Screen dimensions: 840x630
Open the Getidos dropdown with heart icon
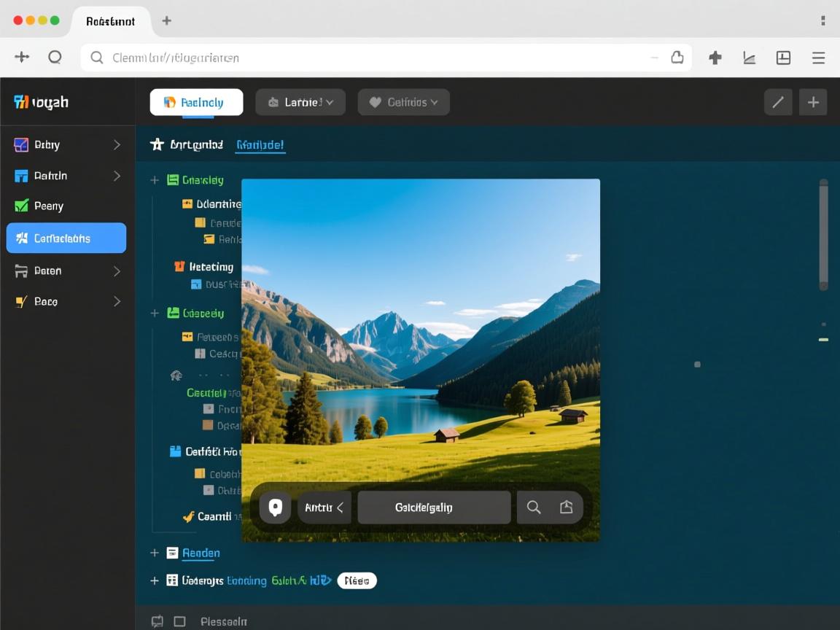(403, 103)
